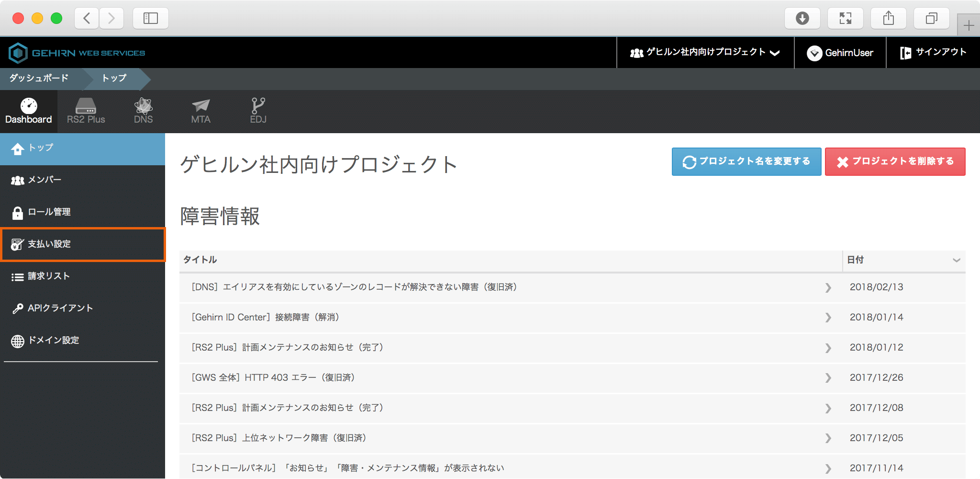Expand the ゲヒルン社内向けプロジェクト project dropdown

point(705,53)
